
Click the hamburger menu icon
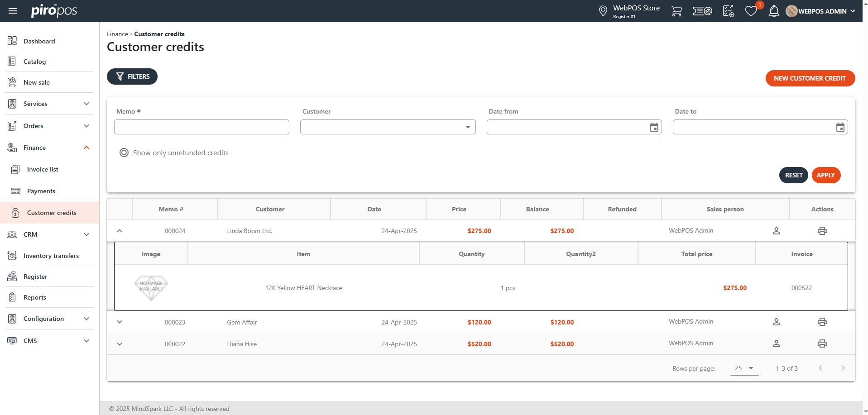coord(13,11)
